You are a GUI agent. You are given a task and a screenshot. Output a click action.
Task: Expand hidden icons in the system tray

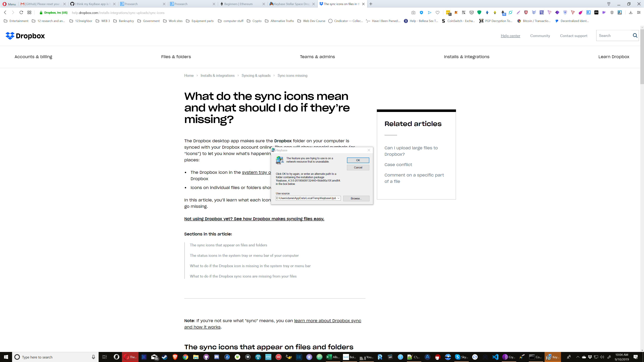pos(578,357)
